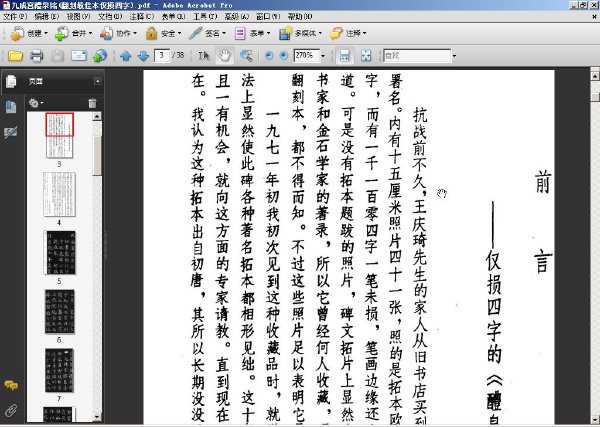Toggle the Pages thumbnail panel icon

11,81
